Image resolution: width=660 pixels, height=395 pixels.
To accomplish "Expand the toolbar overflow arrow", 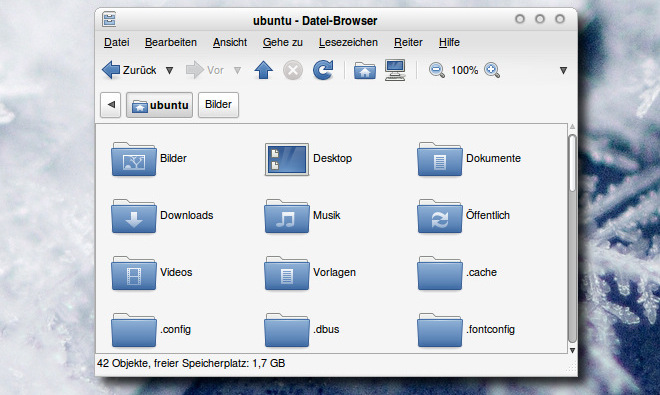I will (x=563, y=70).
